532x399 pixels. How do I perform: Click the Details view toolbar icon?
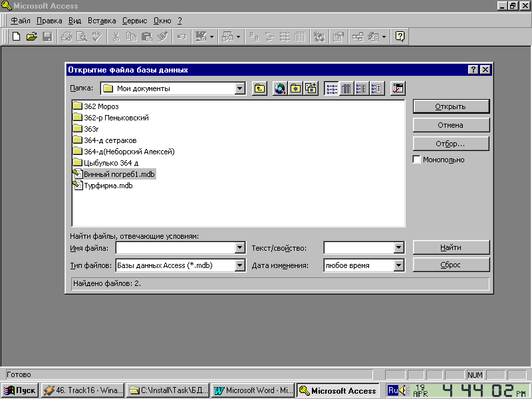click(300, 37)
